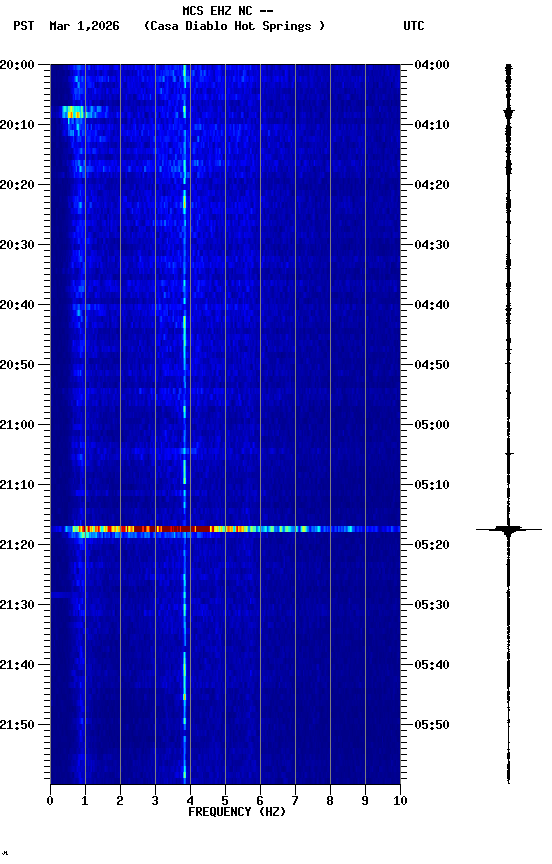
Task: Click the 'FREQUENCY (HZ)' axis title
Action: point(237,812)
